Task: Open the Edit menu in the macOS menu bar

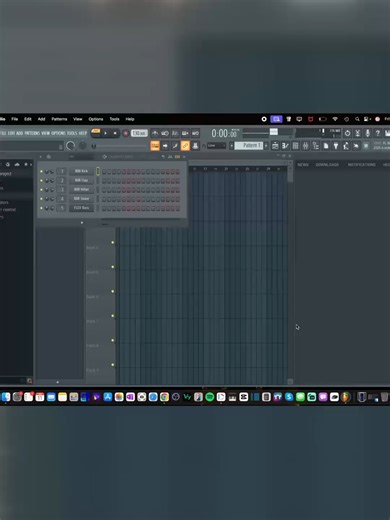Action: 28,119
